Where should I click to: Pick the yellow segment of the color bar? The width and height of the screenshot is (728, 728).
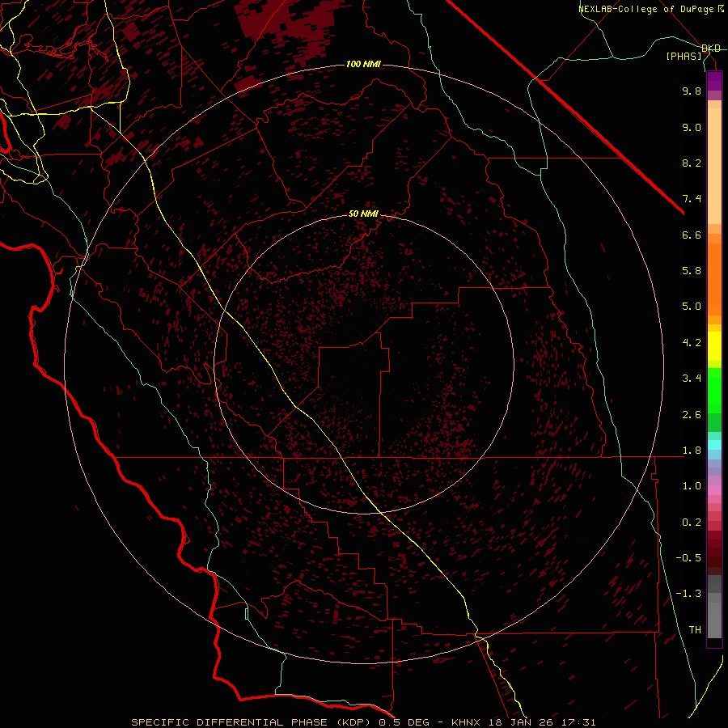pos(714,346)
